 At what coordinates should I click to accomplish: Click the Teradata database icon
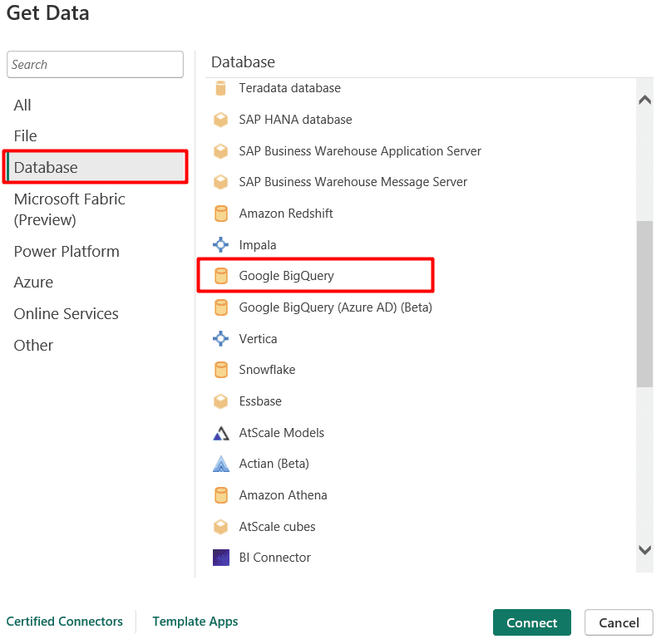click(220, 88)
